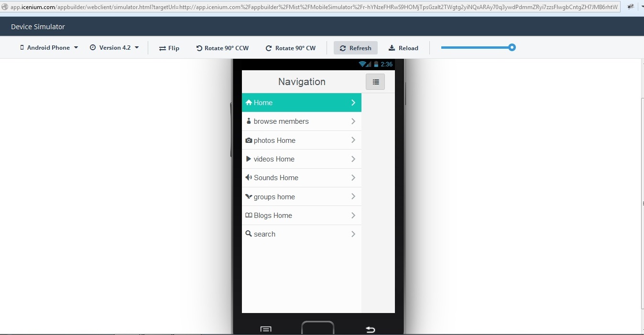Click the chevron on groups home row

pyautogui.click(x=353, y=196)
